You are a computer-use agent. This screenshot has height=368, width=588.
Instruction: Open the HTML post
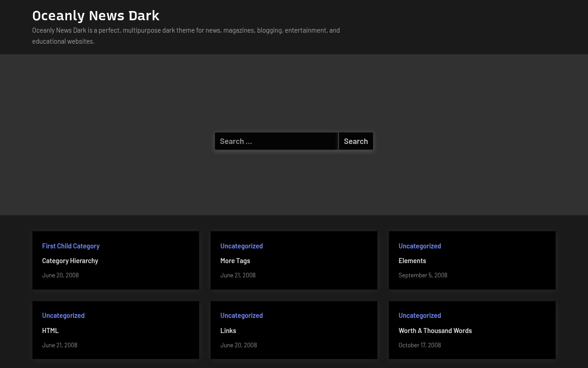[x=51, y=331]
